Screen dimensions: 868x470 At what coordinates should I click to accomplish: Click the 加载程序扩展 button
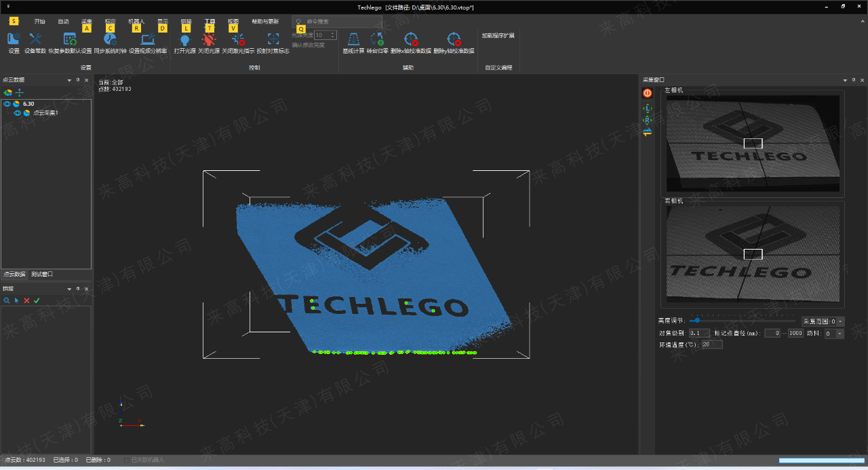click(x=498, y=35)
